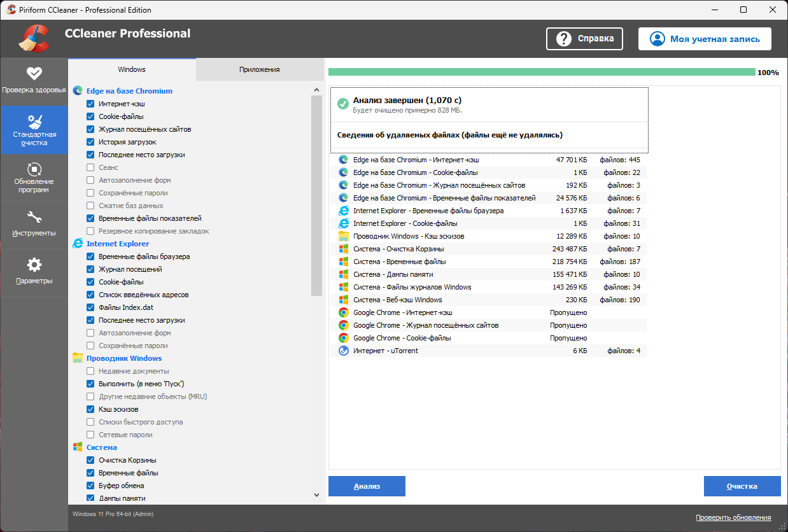Click the Windows icon in Веб-кэш Windows result
Screen dimensions: 788x532
coord(344,300)
